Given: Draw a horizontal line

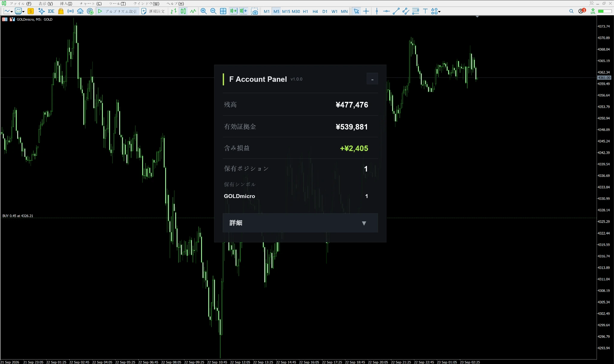Looking at the screenshot, I should 386,11.
